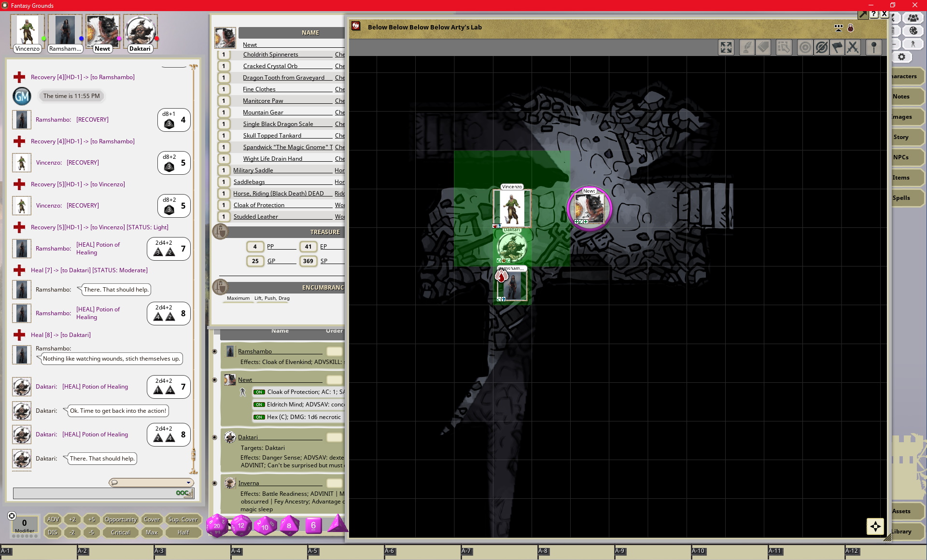927x560 pixels.
Task: Select the Newt token on the map
Action: [x=590, y=209]
